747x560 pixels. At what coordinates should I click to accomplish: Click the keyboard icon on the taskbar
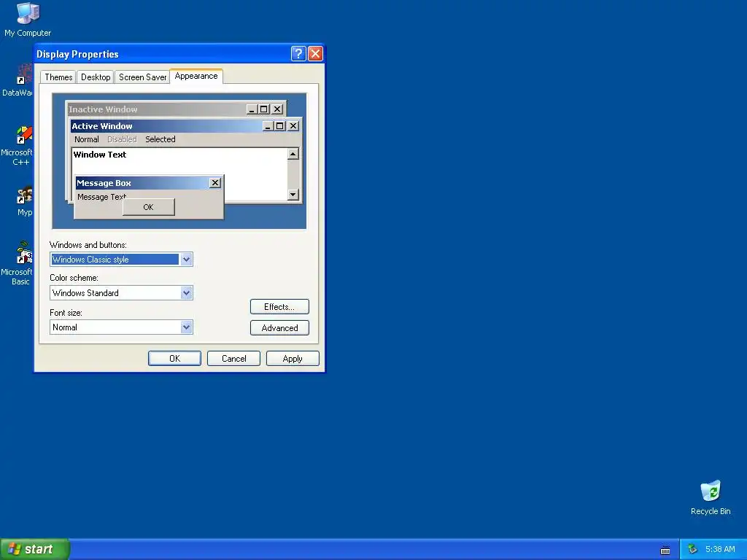pyautogui.click(x=665, y=550)
